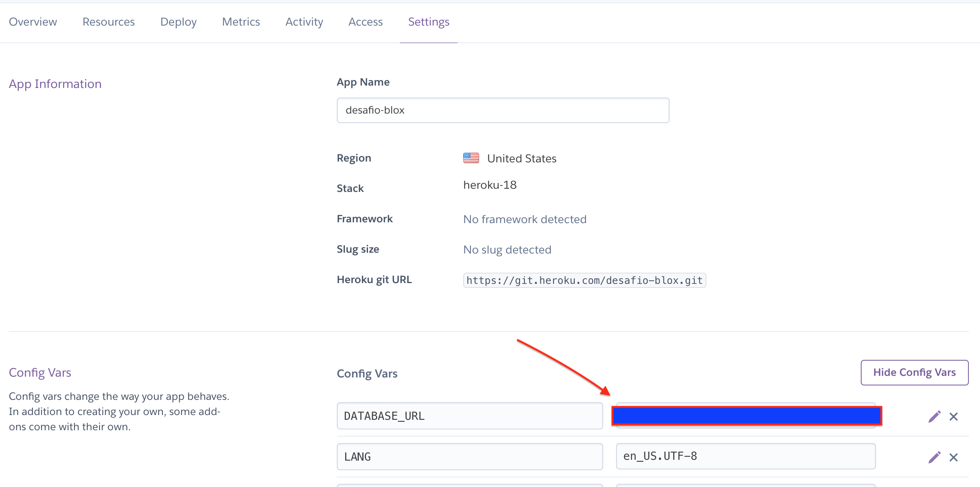The width and height of the screenshot is (980, 487).
Task: Delete the DATABASE_URL config var
Action: (x=954, y=417)
